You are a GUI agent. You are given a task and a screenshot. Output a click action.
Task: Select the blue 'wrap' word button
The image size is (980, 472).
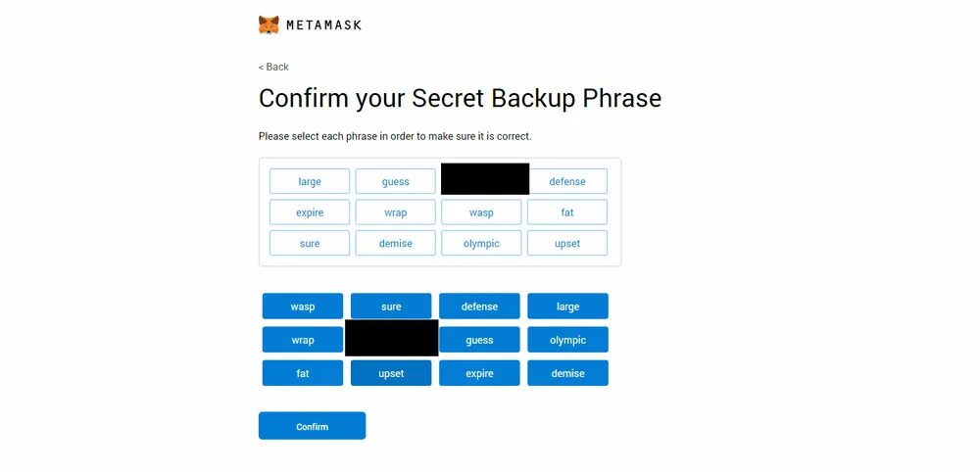[x=303, y=340]
